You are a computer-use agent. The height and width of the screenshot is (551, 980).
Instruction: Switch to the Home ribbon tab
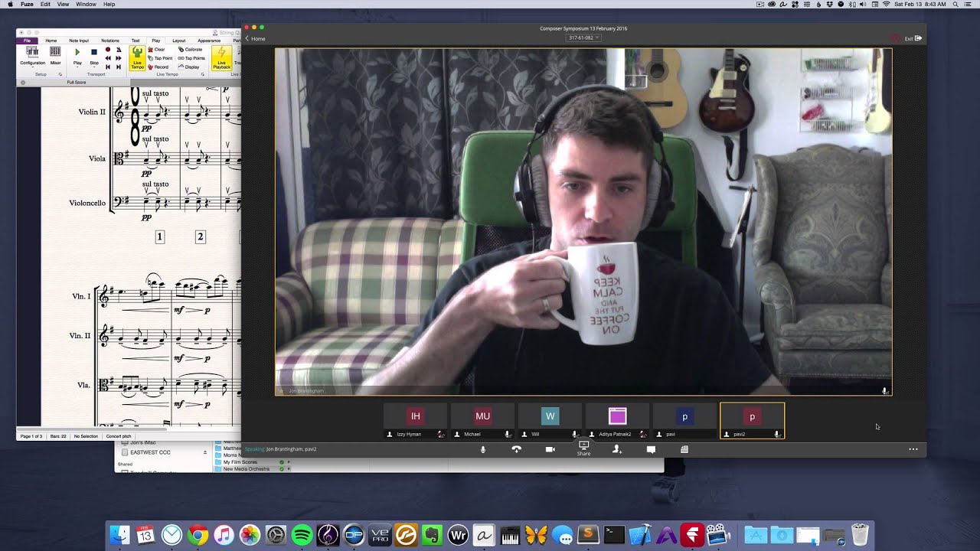(x=51, y=41)
